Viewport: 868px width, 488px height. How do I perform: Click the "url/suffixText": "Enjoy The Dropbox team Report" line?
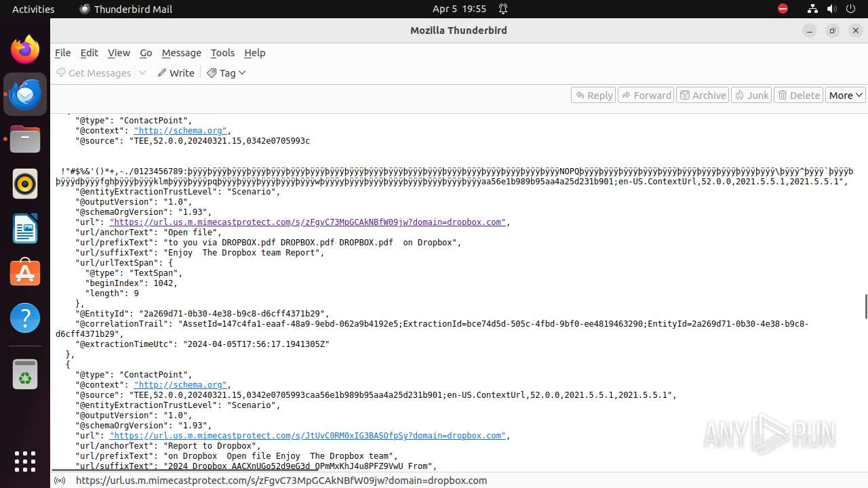(200, 253)
